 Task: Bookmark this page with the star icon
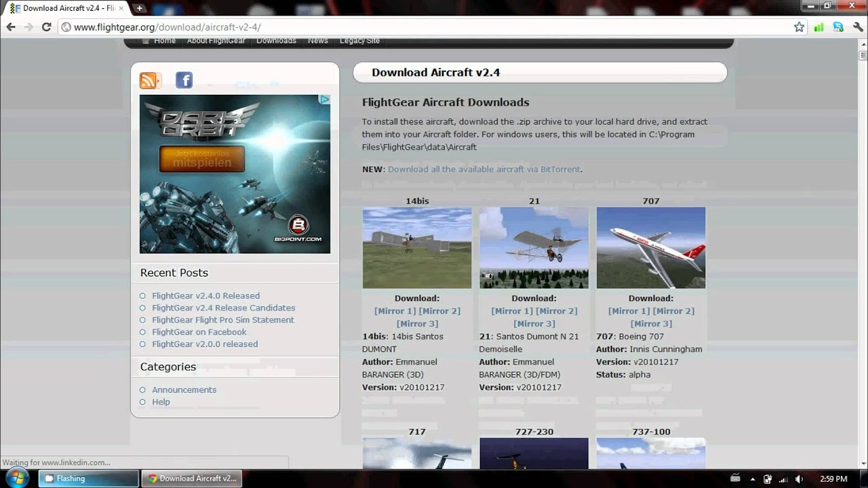click(x=799, y=27)
